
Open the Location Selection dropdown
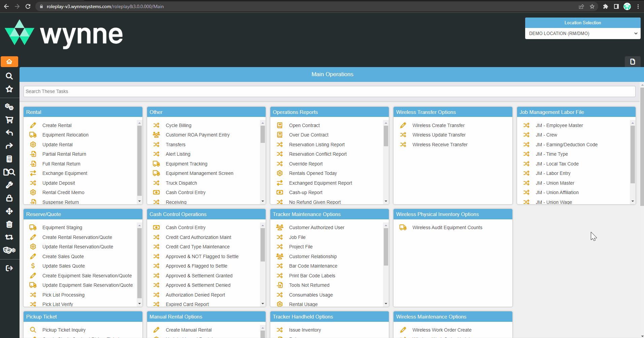tap(583, 33)
